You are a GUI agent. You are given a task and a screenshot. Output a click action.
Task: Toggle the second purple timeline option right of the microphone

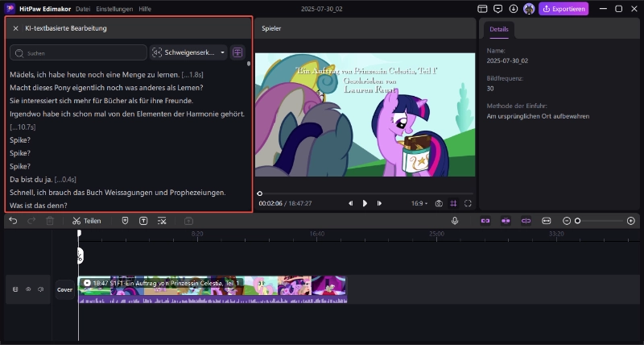click(506, 221)
